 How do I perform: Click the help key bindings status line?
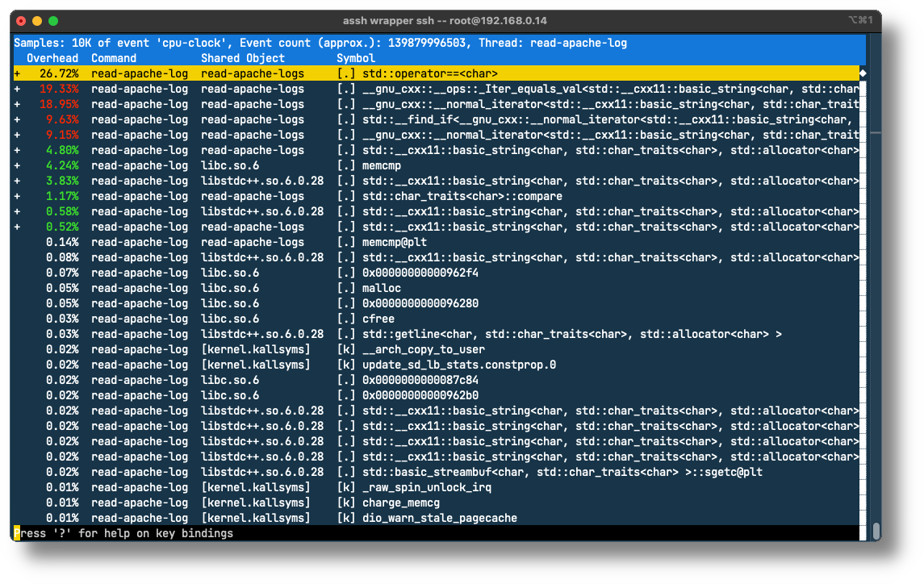tap(123, 533)
